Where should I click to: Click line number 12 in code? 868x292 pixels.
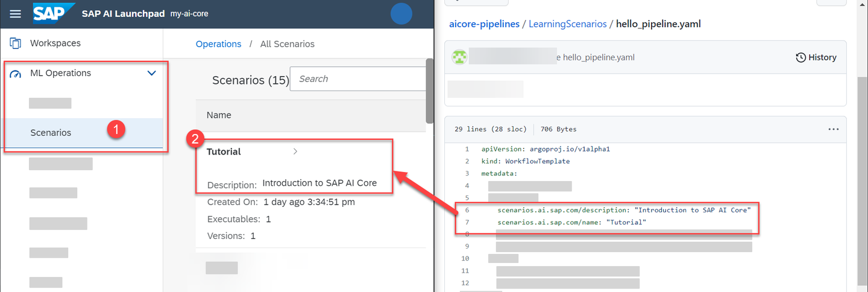(464, 284)
